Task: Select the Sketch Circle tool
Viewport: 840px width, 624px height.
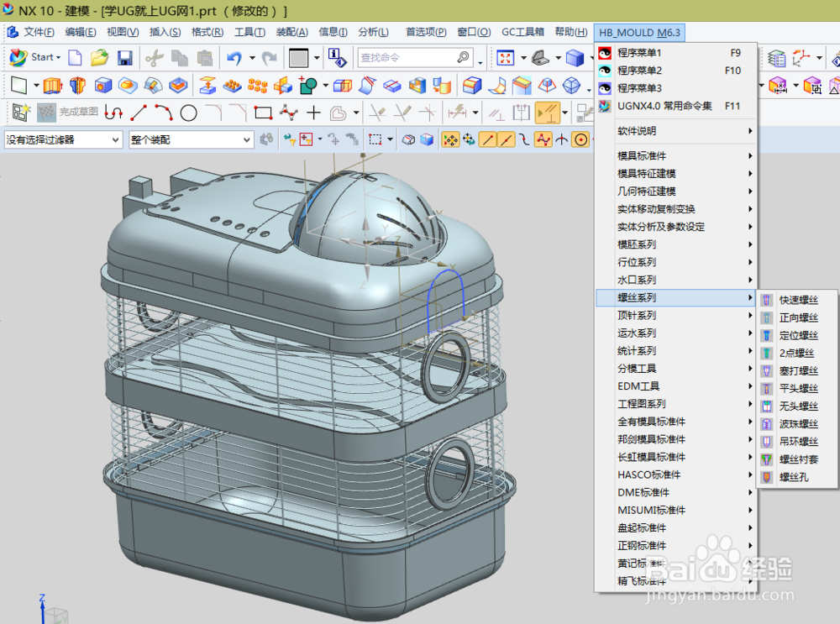Action: click(191, 112)
